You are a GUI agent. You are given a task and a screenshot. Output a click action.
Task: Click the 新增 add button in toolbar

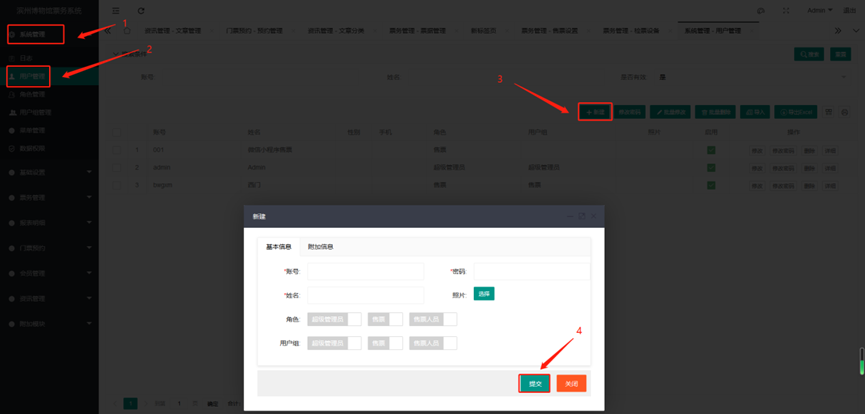tap(595, 112)
